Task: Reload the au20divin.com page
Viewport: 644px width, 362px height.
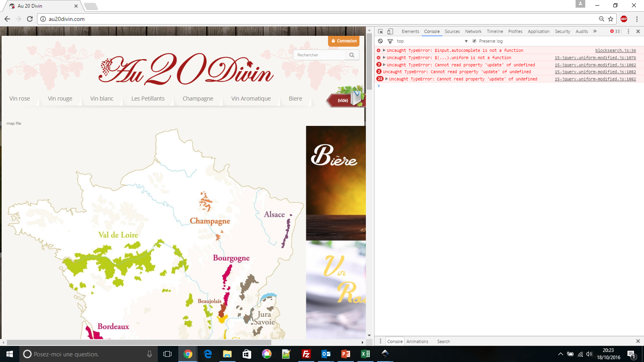Action: [30, 19]
